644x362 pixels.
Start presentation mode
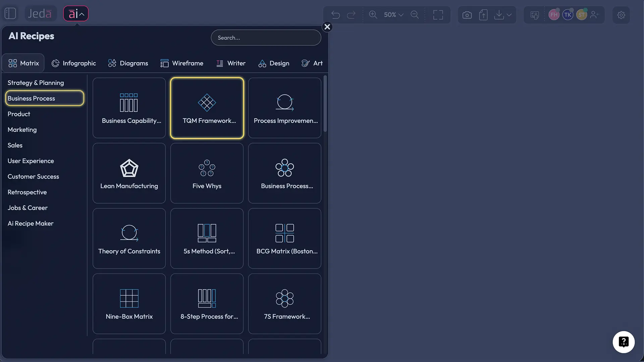pos(535,15)
